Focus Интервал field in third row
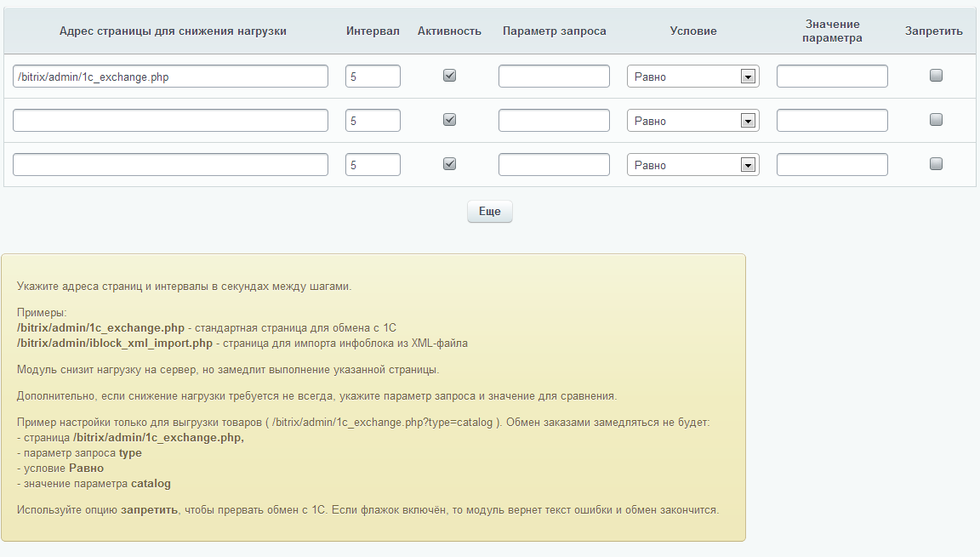 373,165
